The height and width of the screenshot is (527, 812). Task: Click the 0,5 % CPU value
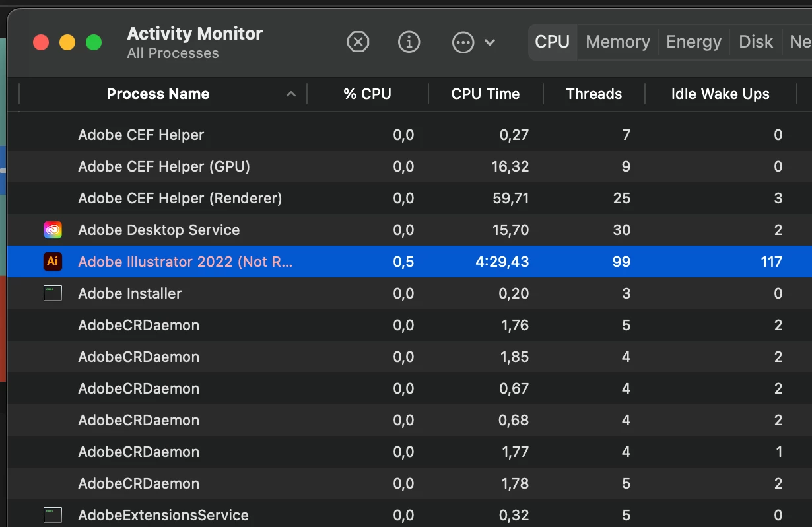[403, 262]
